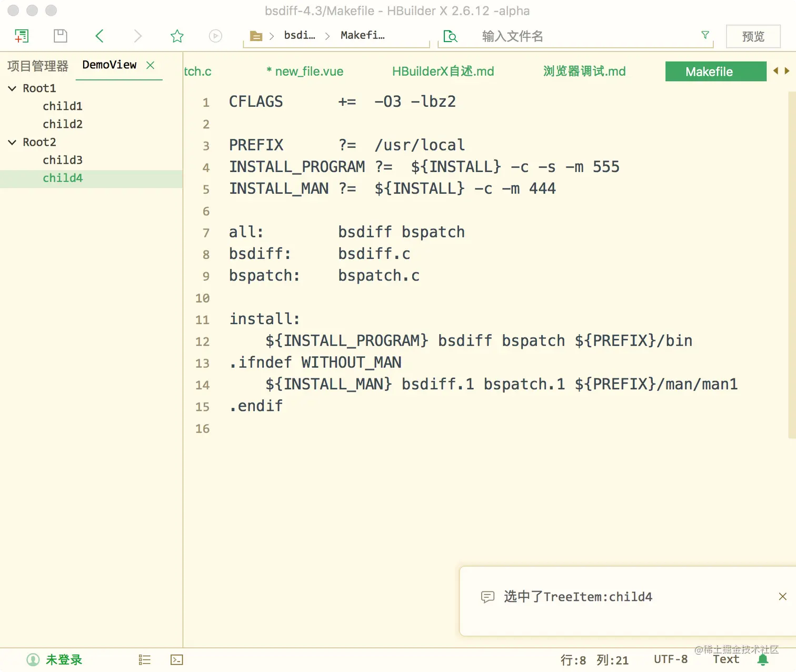Click the notification bell icon
Viewport: 796px width, 672px height.
(x=763, y=659)
